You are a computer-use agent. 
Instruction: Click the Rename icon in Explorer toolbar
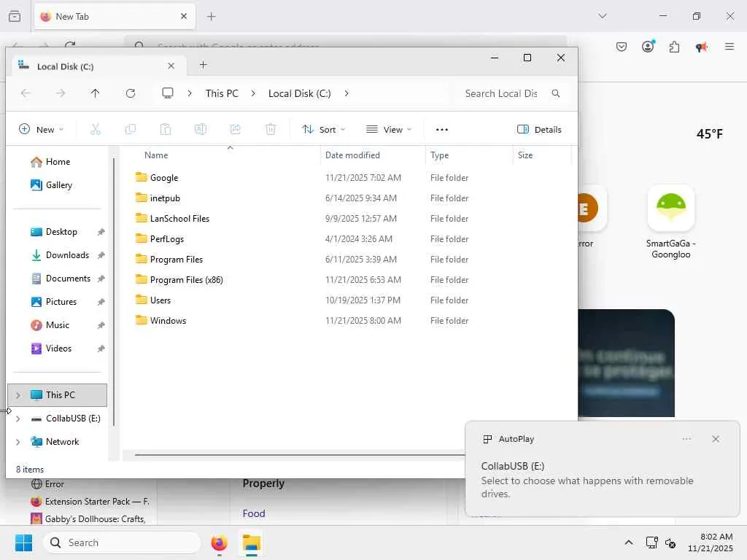point(200,129)
